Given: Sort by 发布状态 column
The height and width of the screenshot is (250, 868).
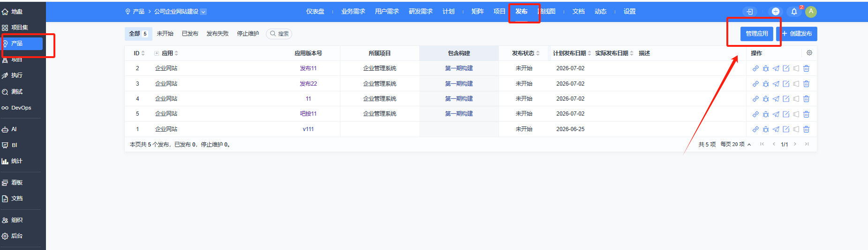Looking at the screenshot, I should point(526,53).
